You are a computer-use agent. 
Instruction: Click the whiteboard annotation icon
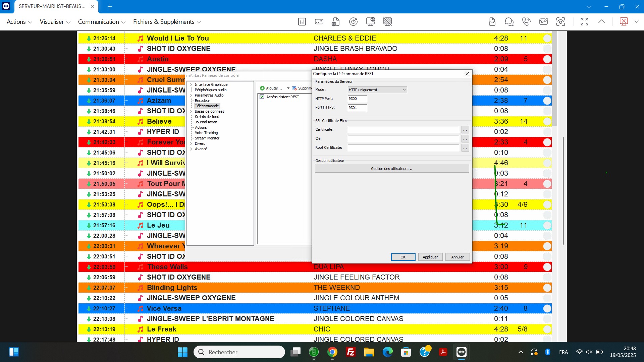click(543, 22)
